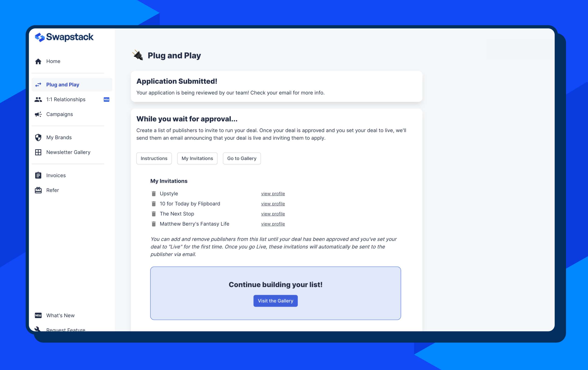Click the Campaigns megaphone icon
The height and width of the screenshot is (370, 588).
pyautogui.click(x=38, y=114)
